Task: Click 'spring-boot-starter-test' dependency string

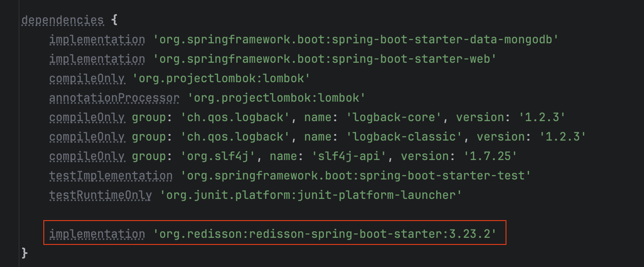Action: (x=356, y=176)
